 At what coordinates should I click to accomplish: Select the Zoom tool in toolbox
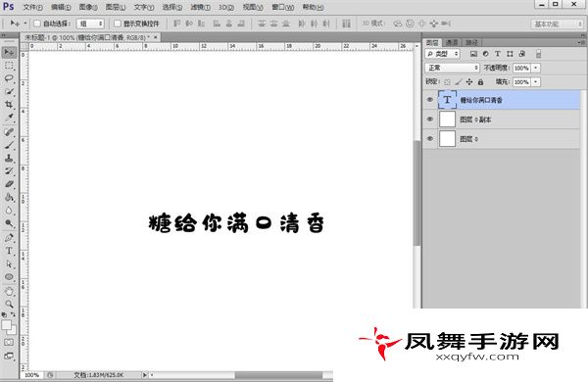pos(9,304)
